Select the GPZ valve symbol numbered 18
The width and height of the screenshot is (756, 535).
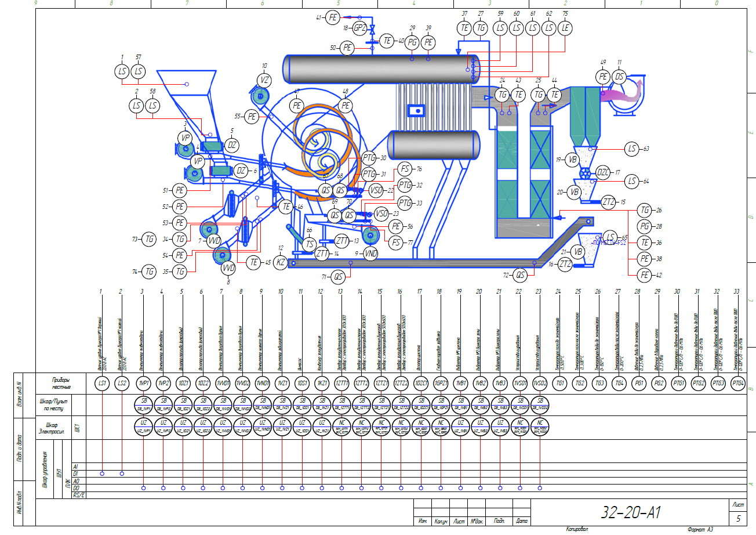359,28
